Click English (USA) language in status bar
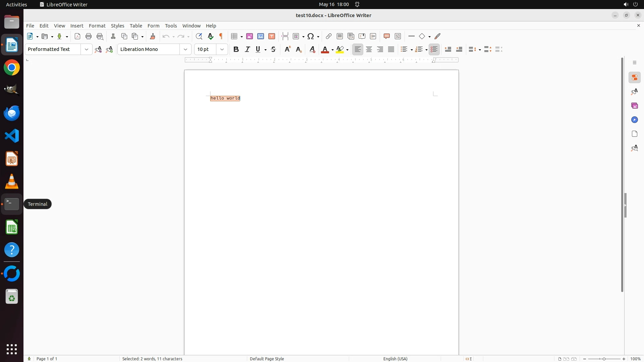The width and height of the screenshot is (644, 362). 395,359
